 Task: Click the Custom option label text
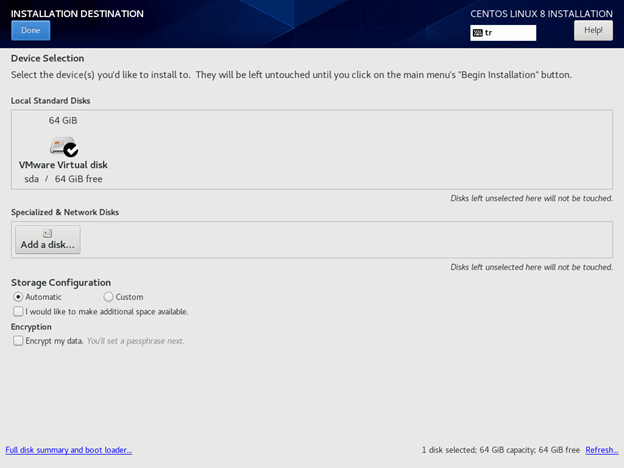pos(129,297)
